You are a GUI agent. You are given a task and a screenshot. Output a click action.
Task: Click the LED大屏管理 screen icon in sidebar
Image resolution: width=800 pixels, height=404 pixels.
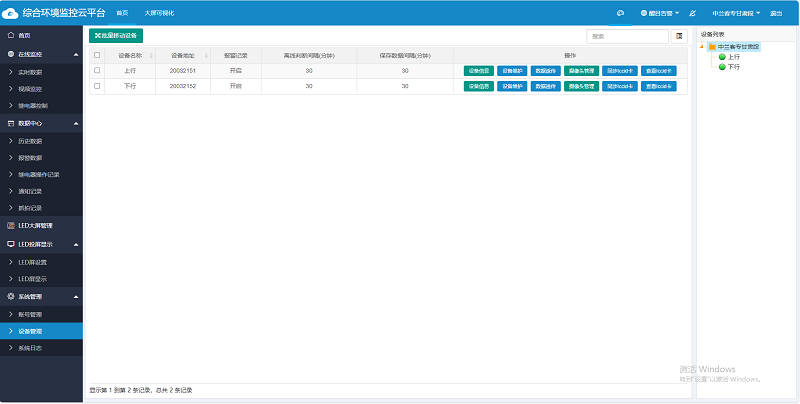click(11, 225)
